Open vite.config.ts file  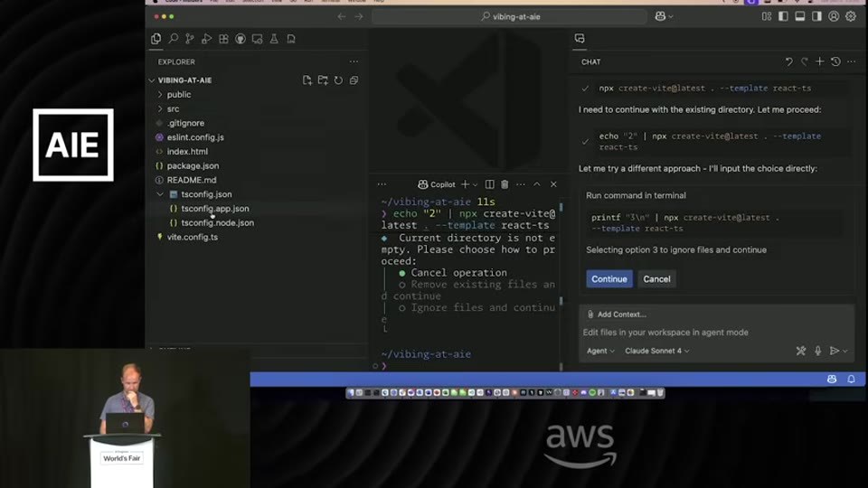pyautogui.click(x=192, y=237)
